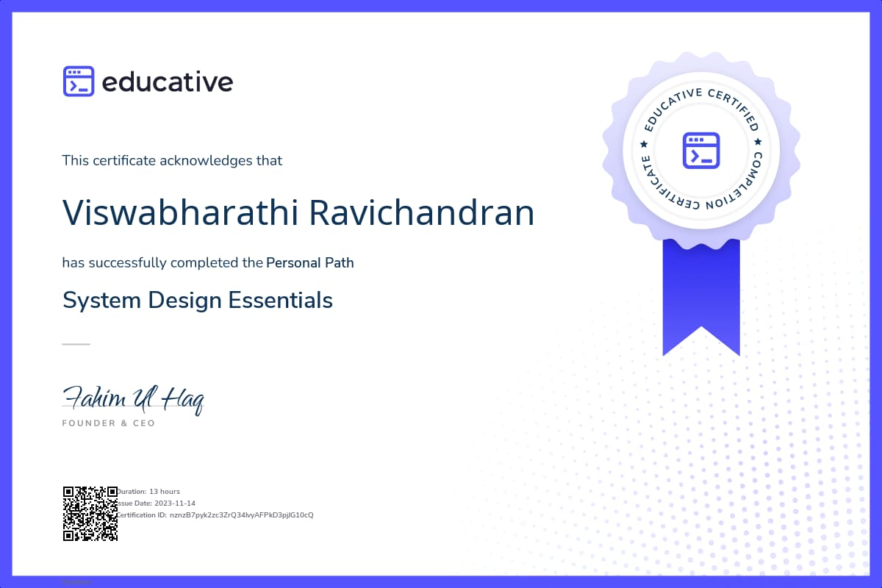The width and height of the screenshot is (882, 588).
Task: Click the terminal icon inside the badge seal
Action: pos(700,151)
